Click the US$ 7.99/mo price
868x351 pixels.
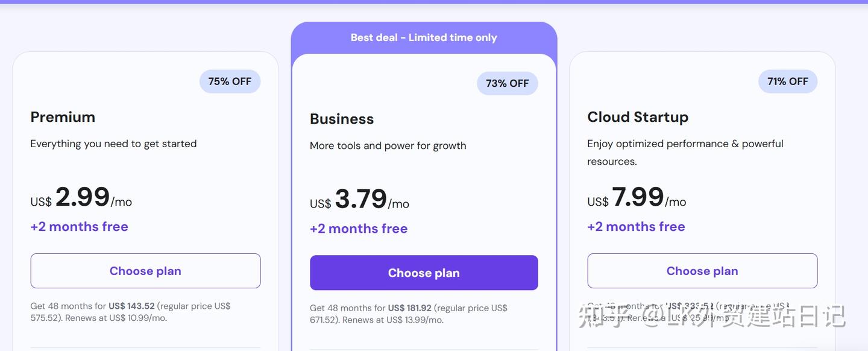(x=637, y=198)
